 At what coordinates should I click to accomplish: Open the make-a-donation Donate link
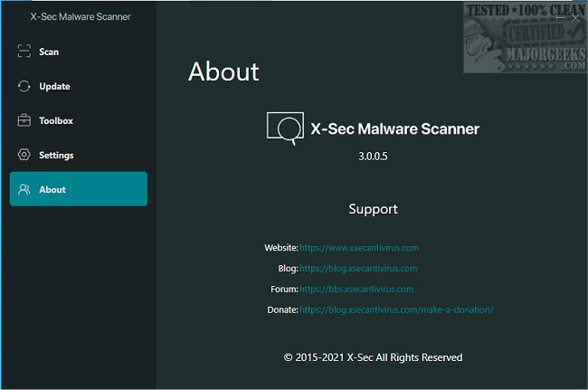(x=395, y=309)
